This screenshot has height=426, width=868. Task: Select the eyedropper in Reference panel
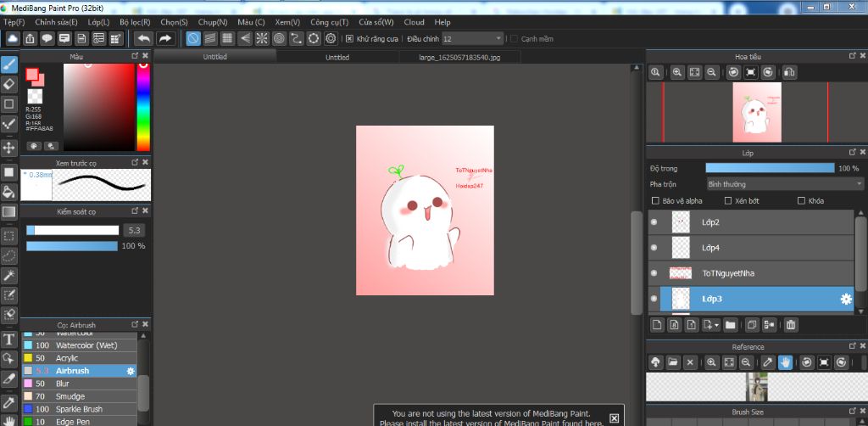768,362
